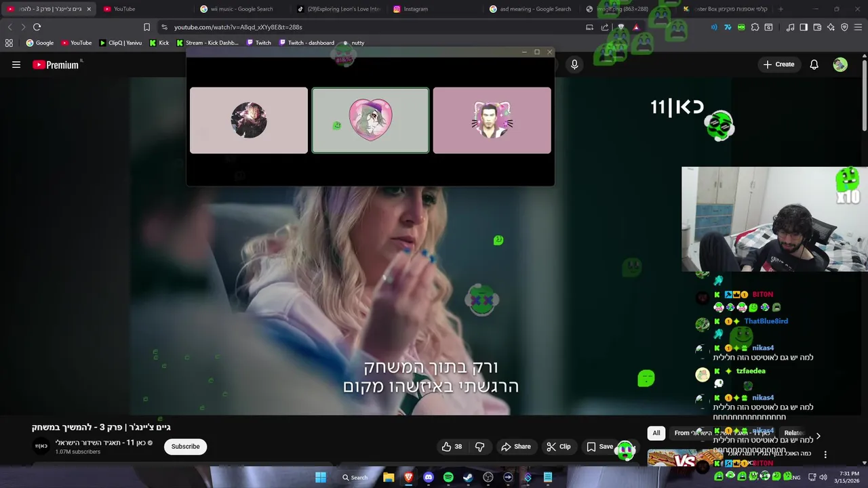This screenshot has height=488, width=868.
Task: Share this page from the address bar
Action: click(605, 27)
